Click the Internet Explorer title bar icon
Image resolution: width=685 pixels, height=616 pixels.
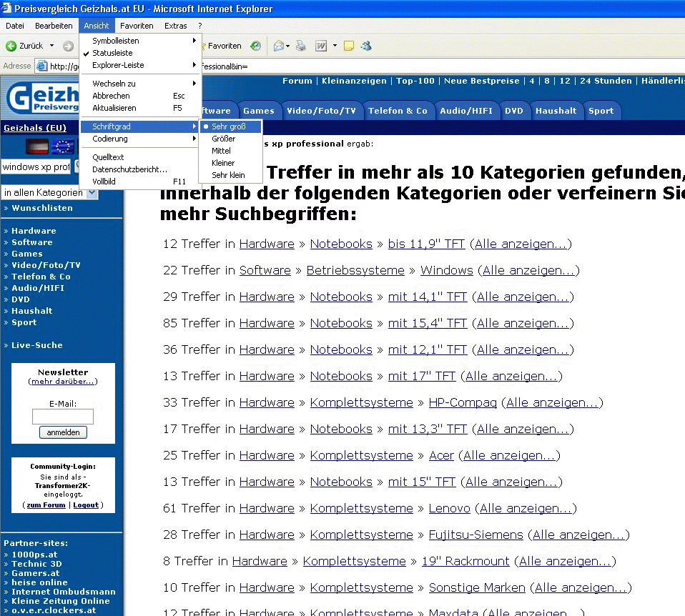6,8
